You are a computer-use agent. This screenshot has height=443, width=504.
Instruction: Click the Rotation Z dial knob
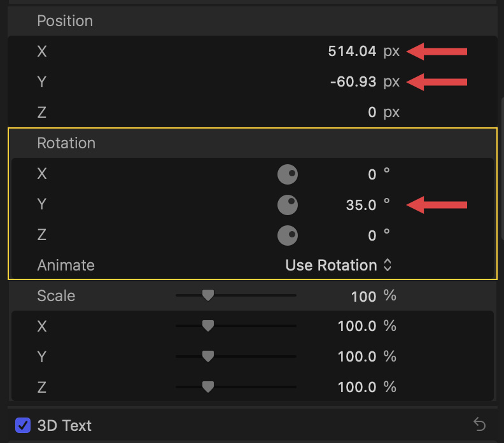(288, 235)
